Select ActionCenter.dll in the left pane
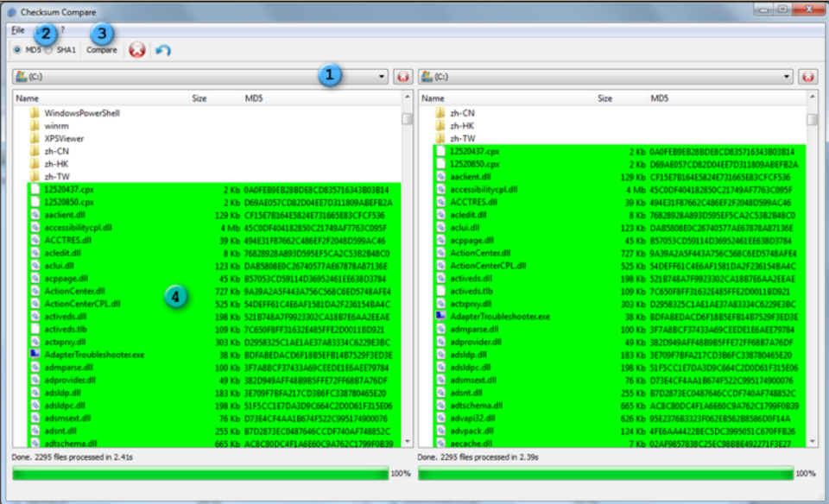829x504 pixels. [x=74, y=291]
